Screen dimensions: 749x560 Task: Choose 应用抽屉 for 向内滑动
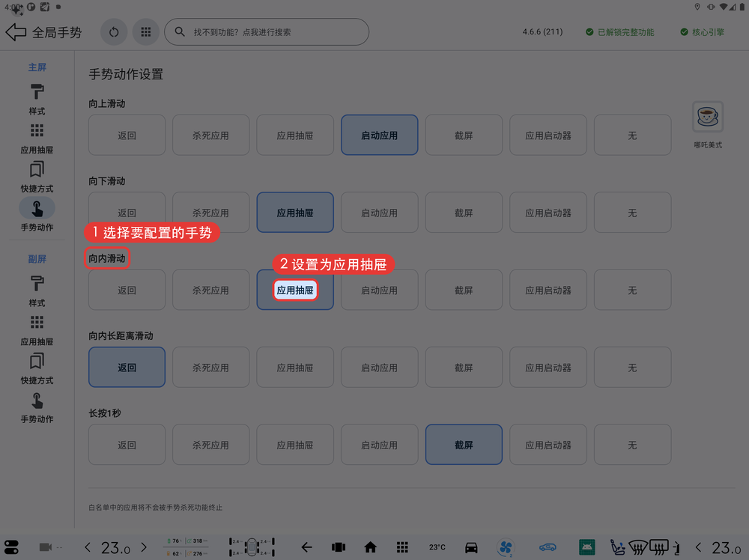click(294, 290)
